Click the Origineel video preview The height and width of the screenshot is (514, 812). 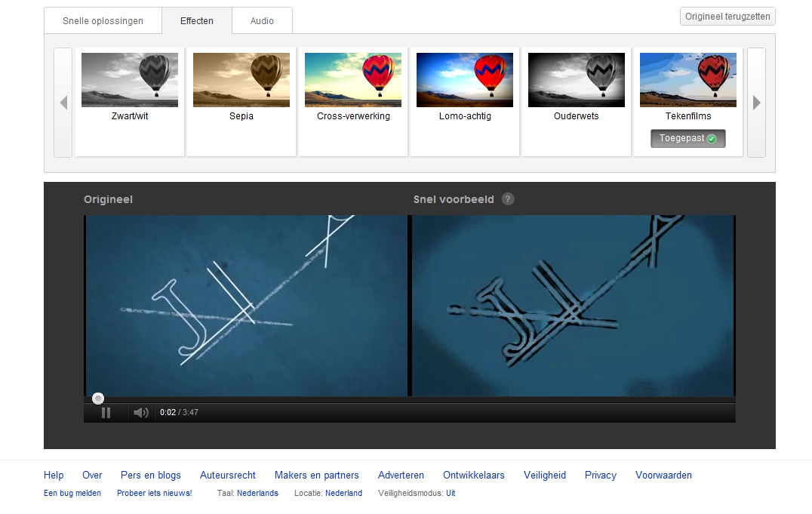coord(247,306)
